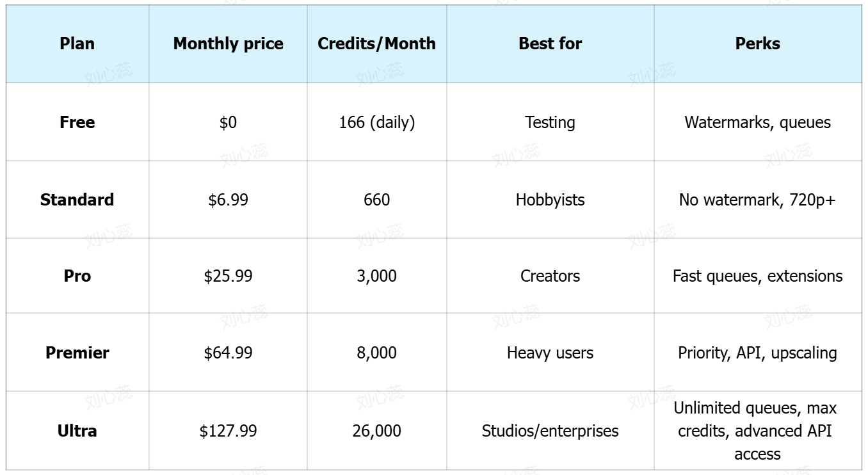
Task: Select the "$6.99" price cell
Action: (x=228, y=200)
